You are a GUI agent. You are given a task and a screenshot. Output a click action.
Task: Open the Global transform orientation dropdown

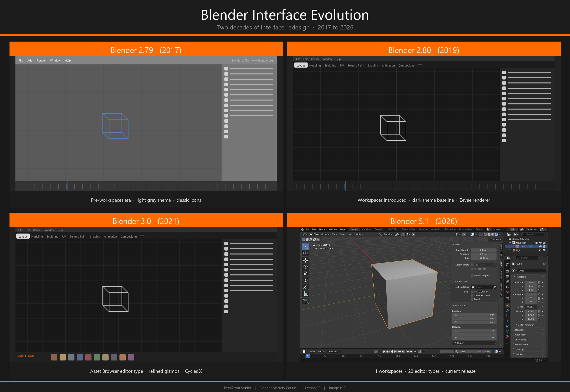386,234
